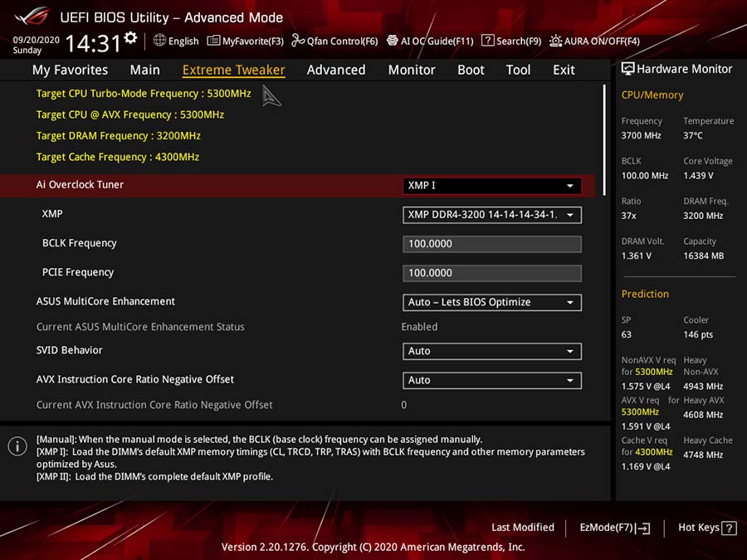Image resolution: width=747 pixels, height=560 pixels.
Task: Click the 14:31 clock display
Action: click(93, 43)
